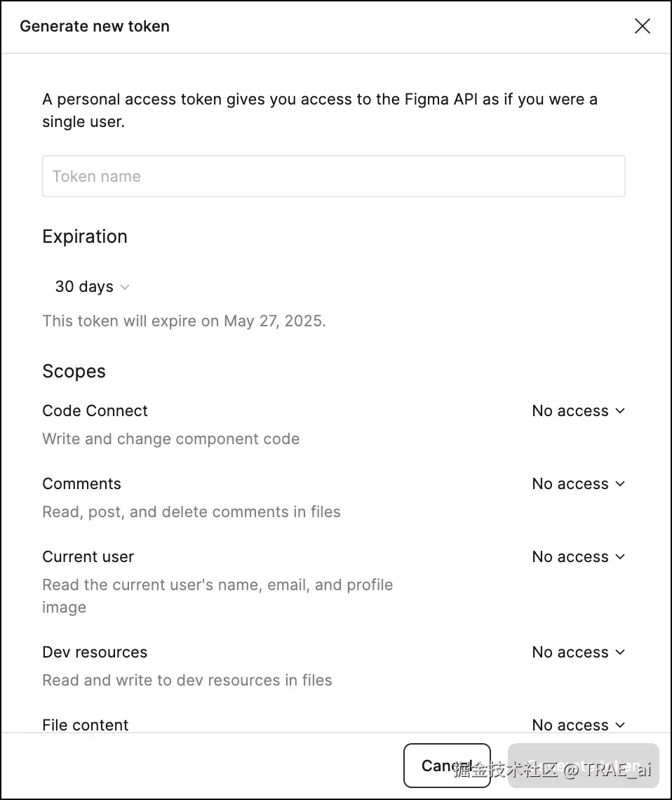This screenshot has height=800, width=672.
Task: Click the chevron next to 30 days
Action: (x=125, y=287)
